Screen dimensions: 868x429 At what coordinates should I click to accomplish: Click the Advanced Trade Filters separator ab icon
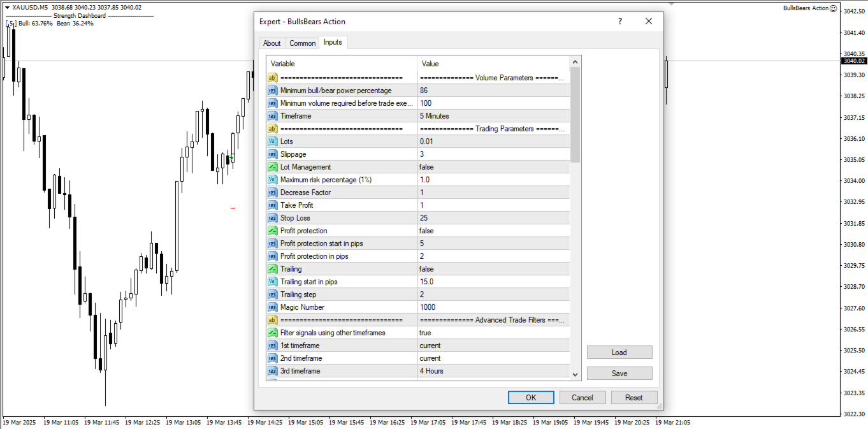272,320
